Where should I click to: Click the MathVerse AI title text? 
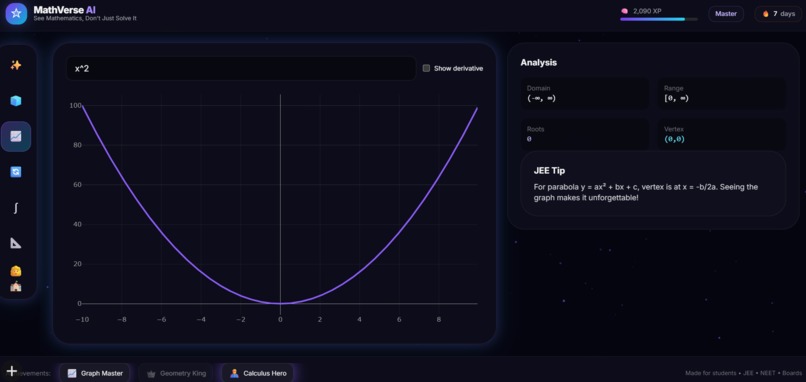pos(64,10)
